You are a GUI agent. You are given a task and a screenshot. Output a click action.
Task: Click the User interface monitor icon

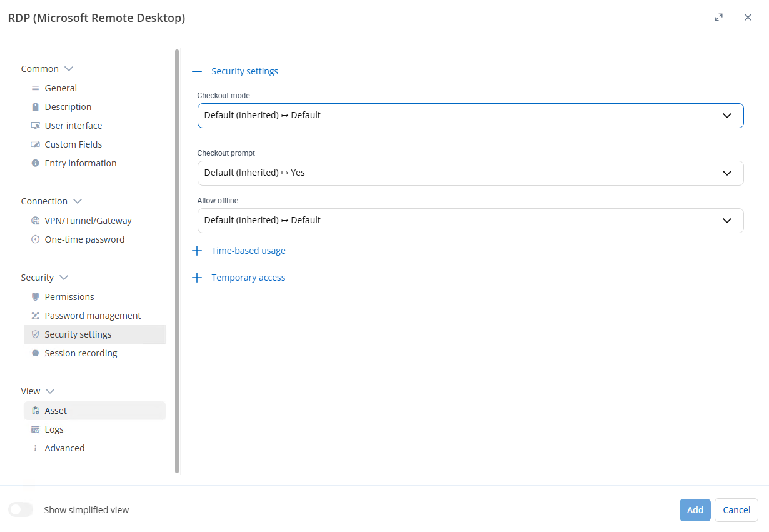point(36,126)
